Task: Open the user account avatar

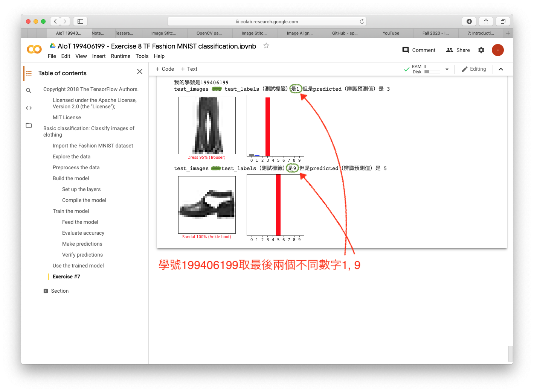Action: pos(498,50)
